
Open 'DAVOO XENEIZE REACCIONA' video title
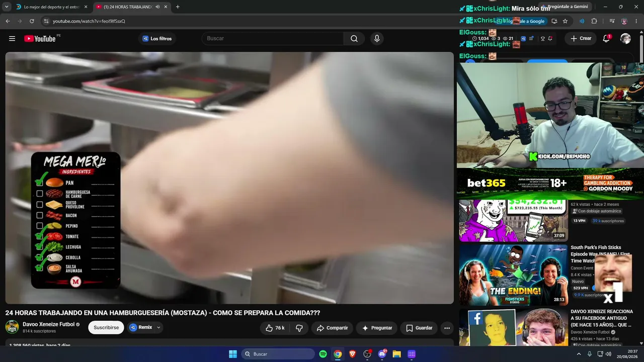[602, 318]
